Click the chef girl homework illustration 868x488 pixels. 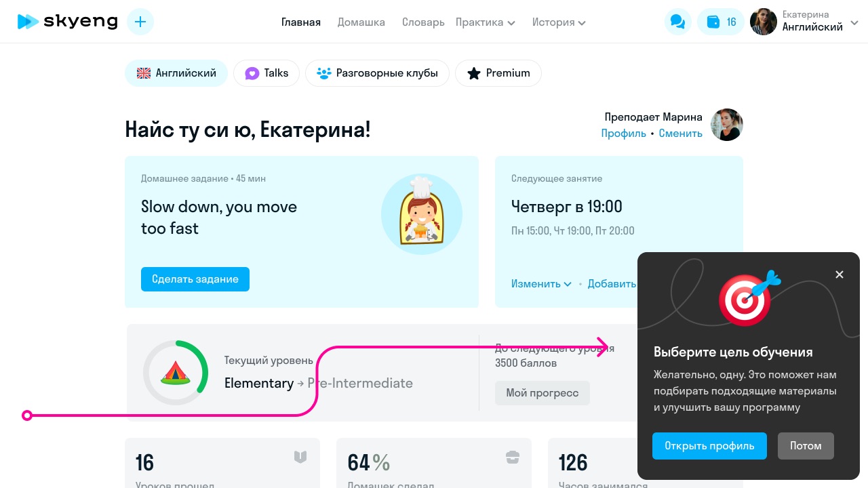[x=422, y=214]
